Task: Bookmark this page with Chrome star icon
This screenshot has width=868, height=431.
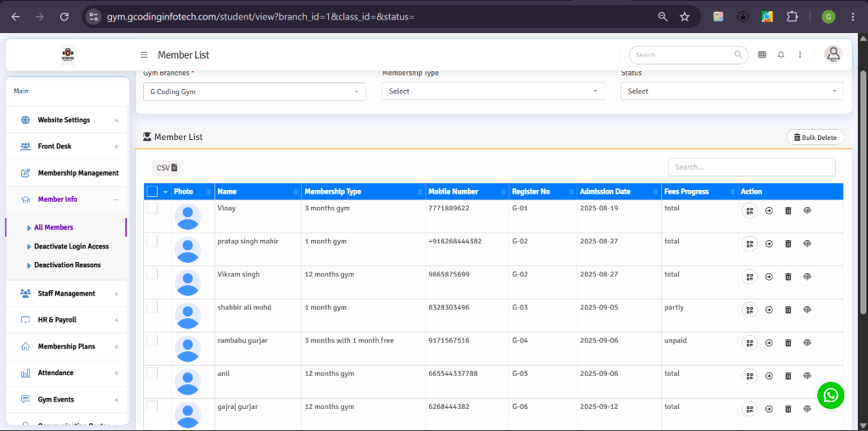Action: pyautogui.click(x=685, y=17)
